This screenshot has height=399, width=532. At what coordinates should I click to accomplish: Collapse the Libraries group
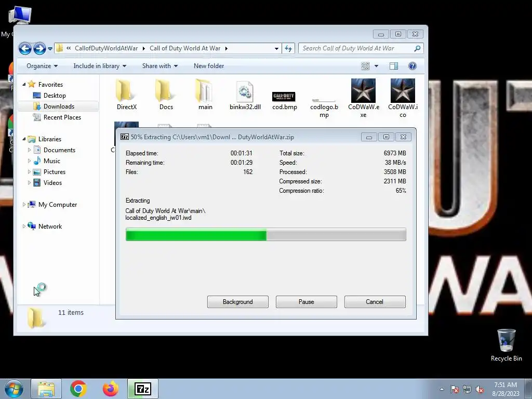24,139
